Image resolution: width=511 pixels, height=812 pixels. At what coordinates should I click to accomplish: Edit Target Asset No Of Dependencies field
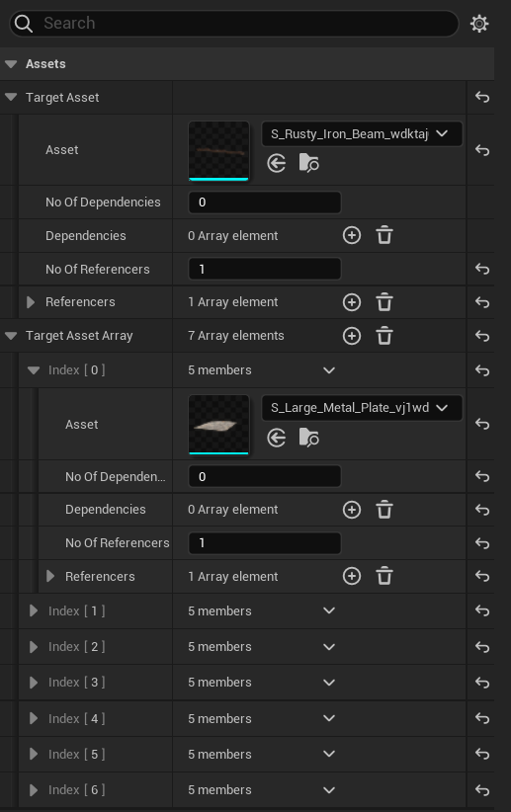click(x=265, y=202)
